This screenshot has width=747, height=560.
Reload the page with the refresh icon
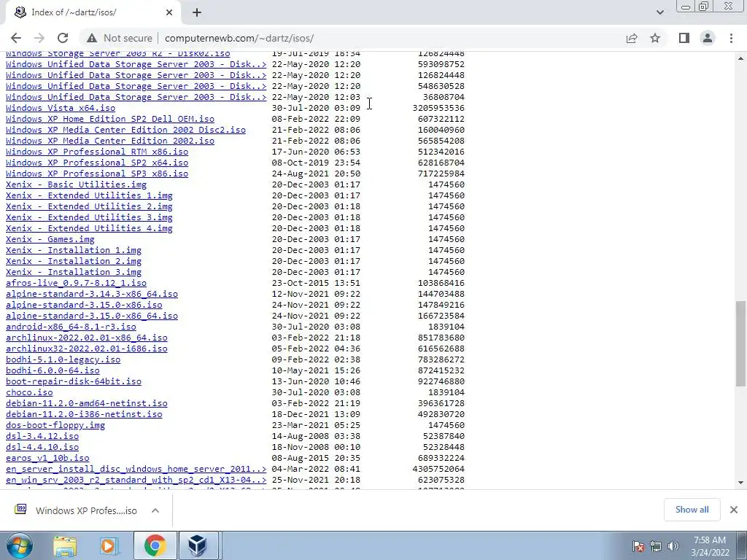(63, 38)
